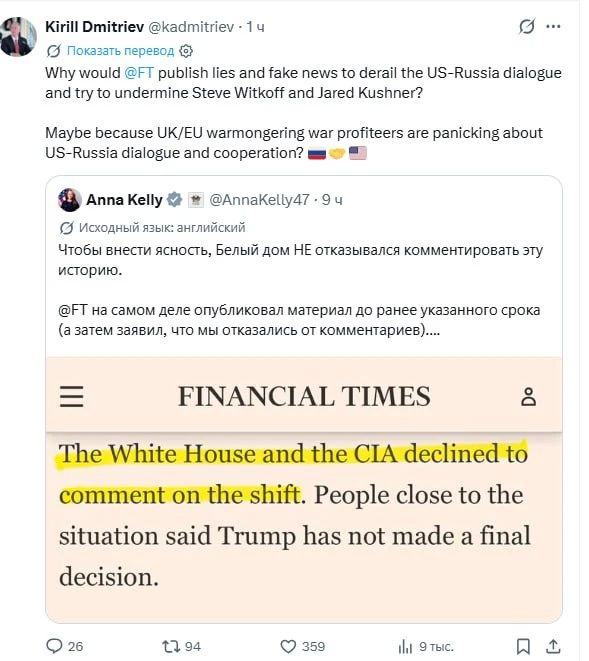Click Anna Kelly's blue verified badge
This screenshot has width=589, height=661.
(174, 199)
